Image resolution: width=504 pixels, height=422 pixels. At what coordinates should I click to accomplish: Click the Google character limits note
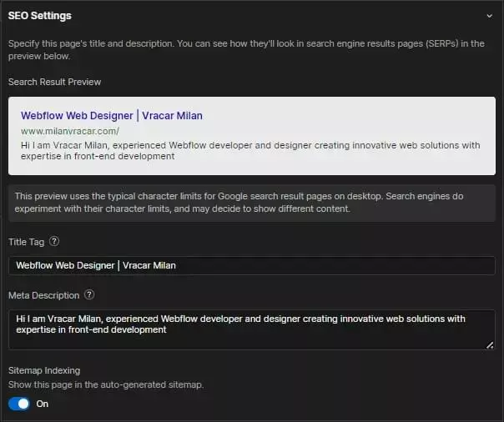pyautogui.click(x=252, y=203)
